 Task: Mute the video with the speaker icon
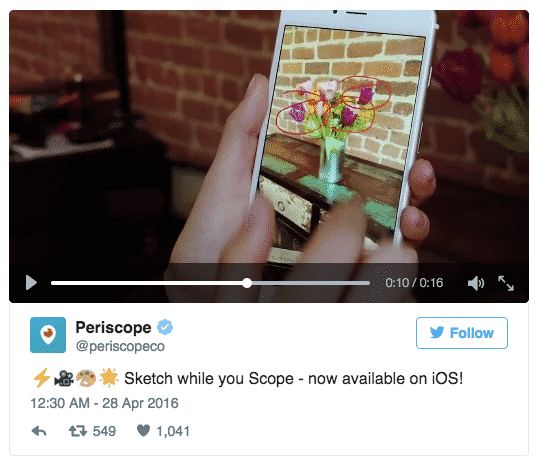coord(476,283)
